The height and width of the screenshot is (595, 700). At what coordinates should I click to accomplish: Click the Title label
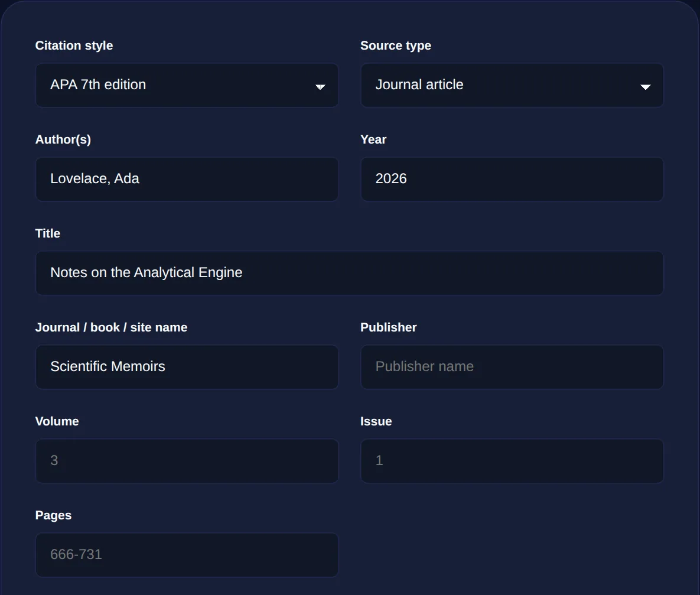tap(48, 233)
